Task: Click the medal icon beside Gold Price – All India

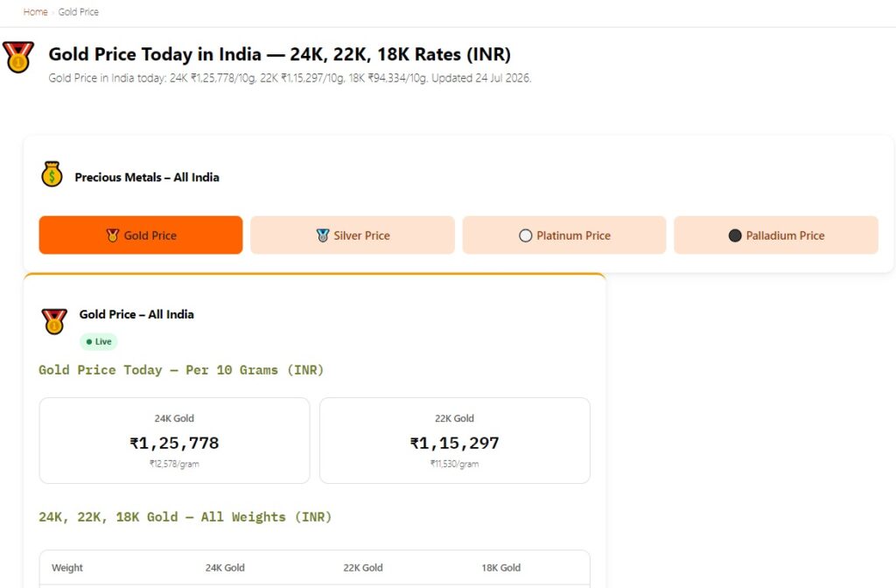Action: (x=54, y=321)
